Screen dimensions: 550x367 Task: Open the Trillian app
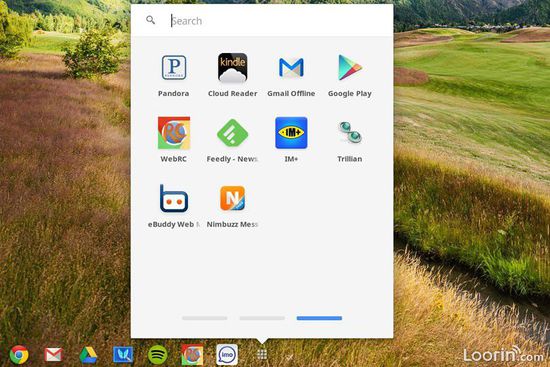tap(350, 132)
